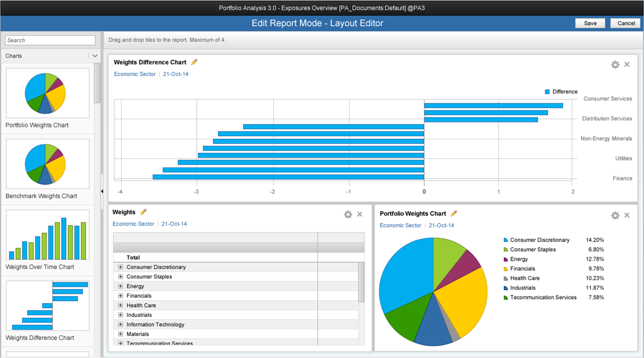
Task: Select Weights Difference Chart thumbnail in sidebar
Action: coord(48,305)
